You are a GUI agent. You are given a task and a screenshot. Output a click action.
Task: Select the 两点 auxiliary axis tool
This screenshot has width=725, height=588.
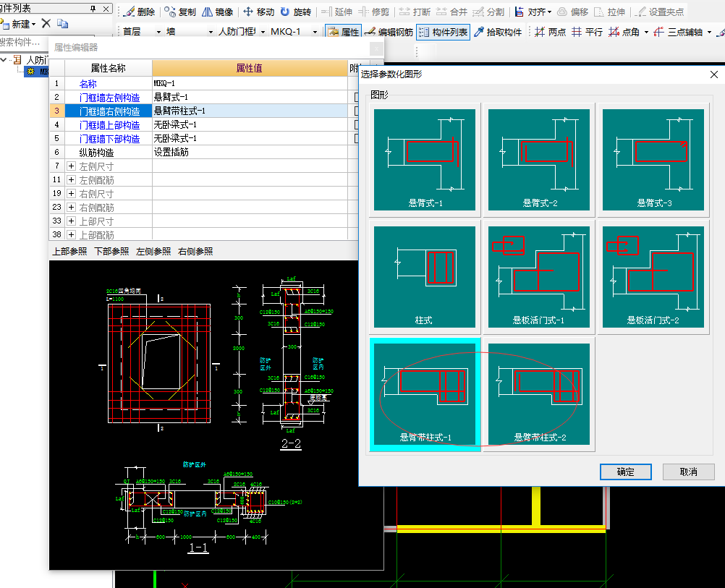[x=550, y=32]
